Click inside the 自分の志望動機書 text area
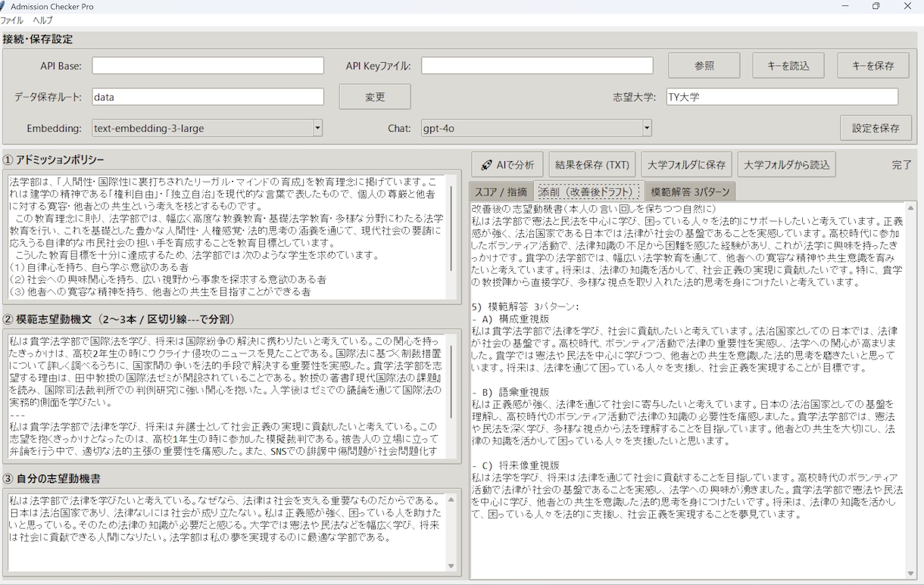The image size is (924, 585). pyautogui.click(x=226, y=532)
